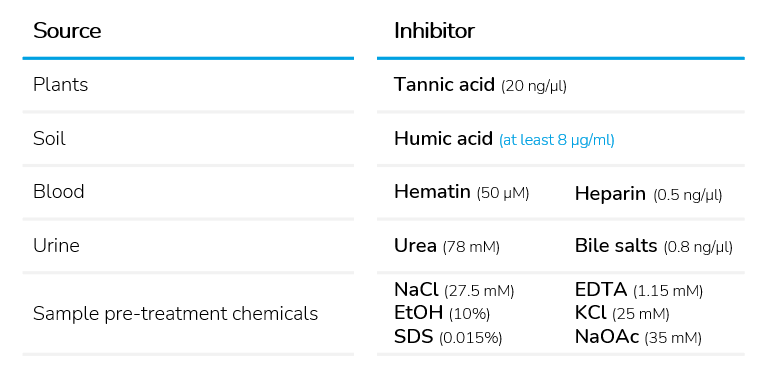Click the Hematin (50 µM) entry

pos(462,192)
